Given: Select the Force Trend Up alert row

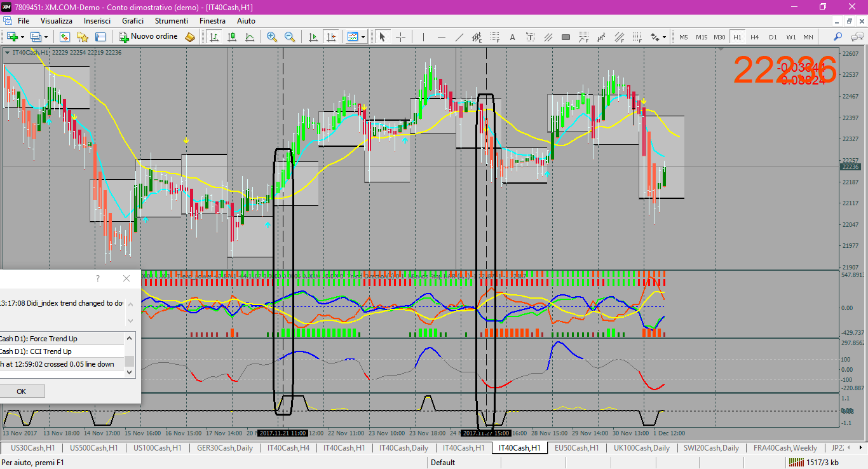Looking at the screenshot, I should pos(62,339).
